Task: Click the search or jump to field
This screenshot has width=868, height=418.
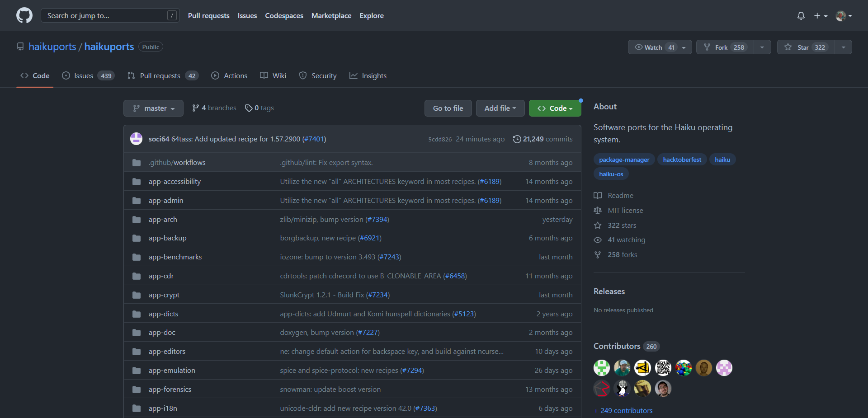Action: point(110,15)
